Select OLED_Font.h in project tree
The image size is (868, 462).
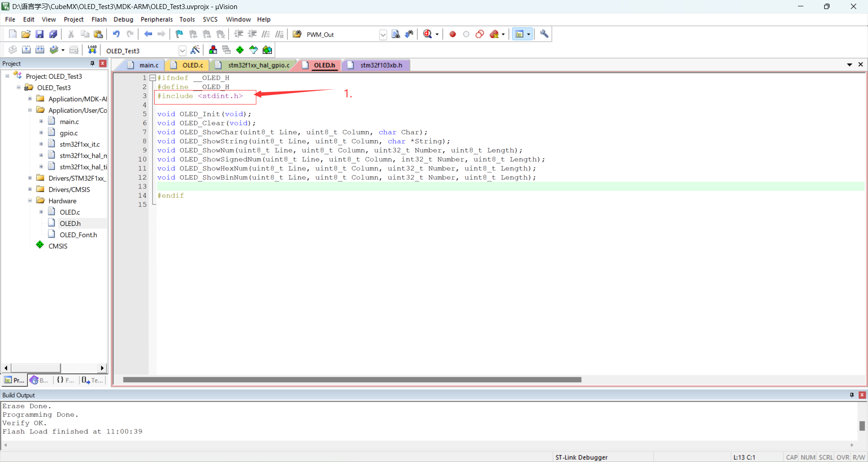[x=78, y=234]
